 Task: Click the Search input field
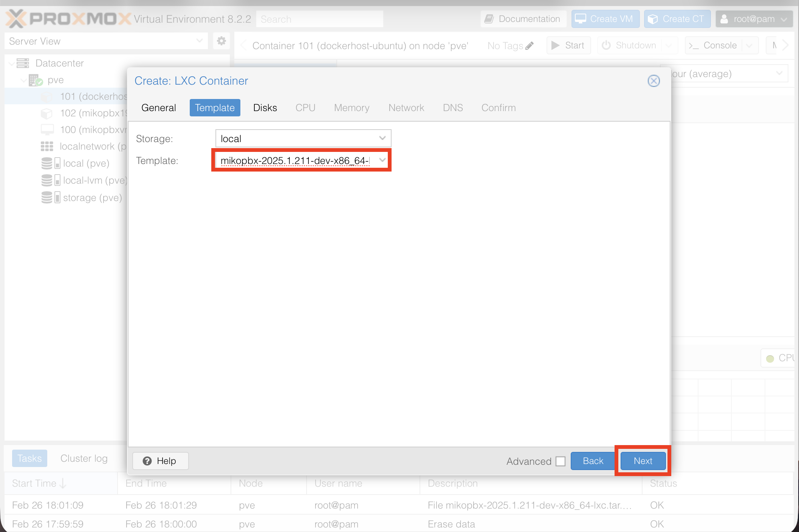click(x=319, y=19)
